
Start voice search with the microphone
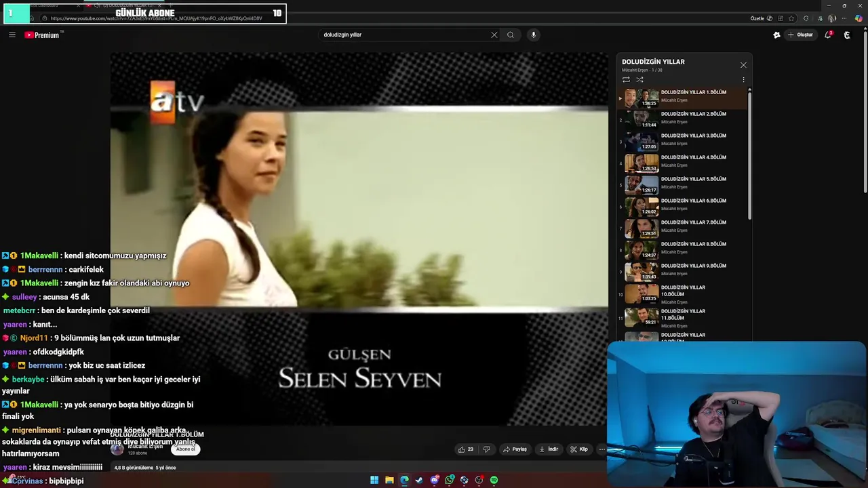tap(534, 35)
